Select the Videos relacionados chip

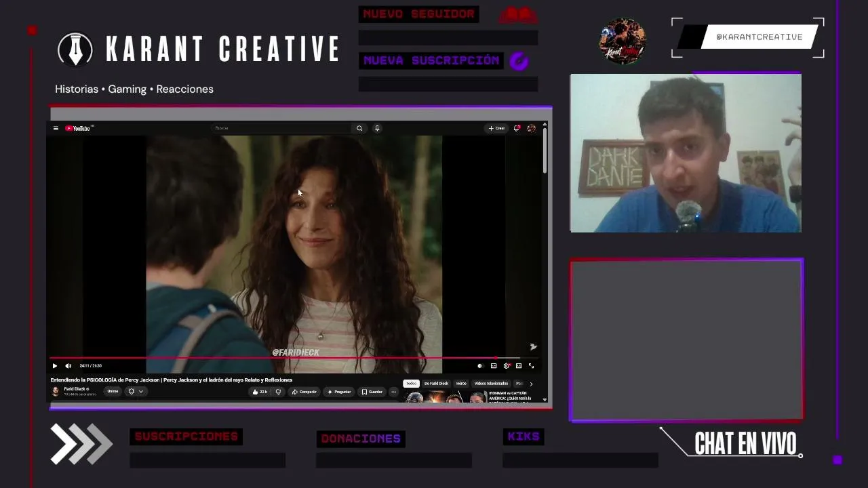point(491,384)
